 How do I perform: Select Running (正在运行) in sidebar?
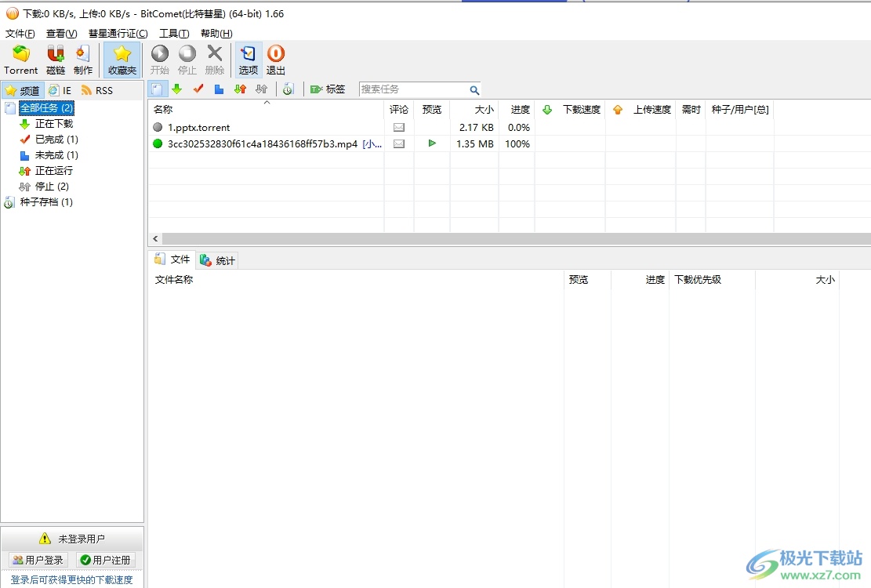[x=54, y=170]
